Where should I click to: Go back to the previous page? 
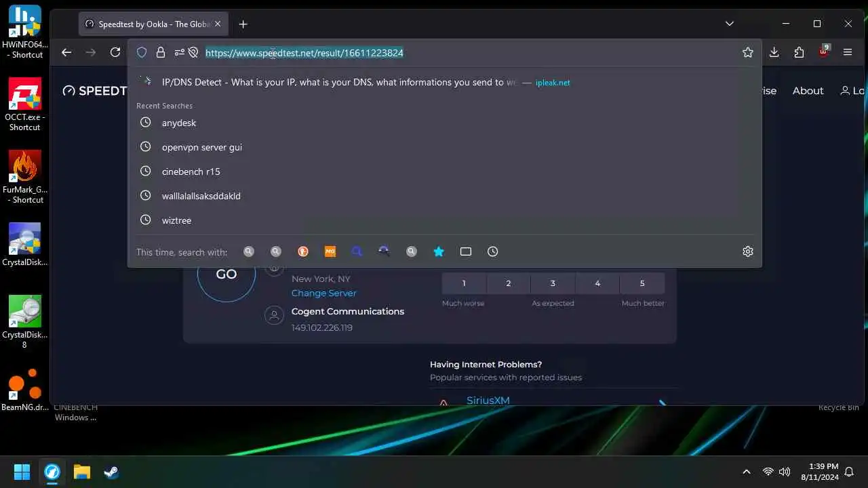[66, 52]
